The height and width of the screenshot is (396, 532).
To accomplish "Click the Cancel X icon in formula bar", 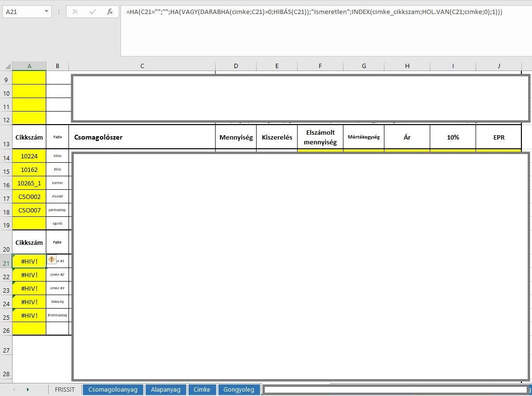I will [75, 12].
